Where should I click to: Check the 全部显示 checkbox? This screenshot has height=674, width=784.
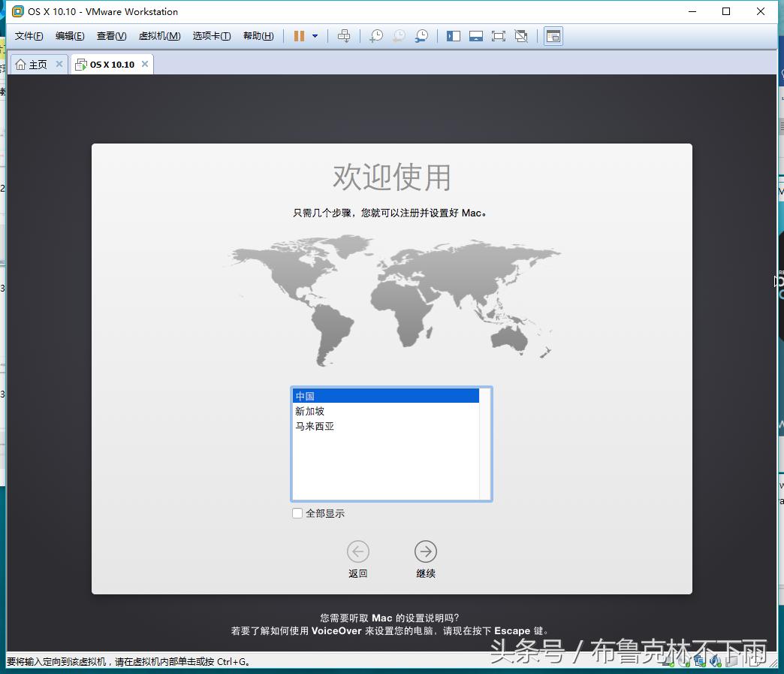click(x=297, y=513)
